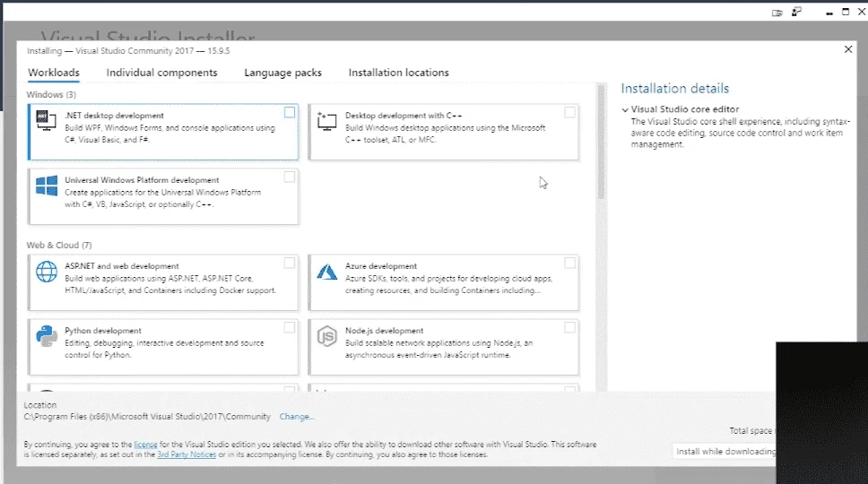Viewport: 868px width, 484px height.
Task: Click .NET desktop development title text
Action: tap(114, 116)
